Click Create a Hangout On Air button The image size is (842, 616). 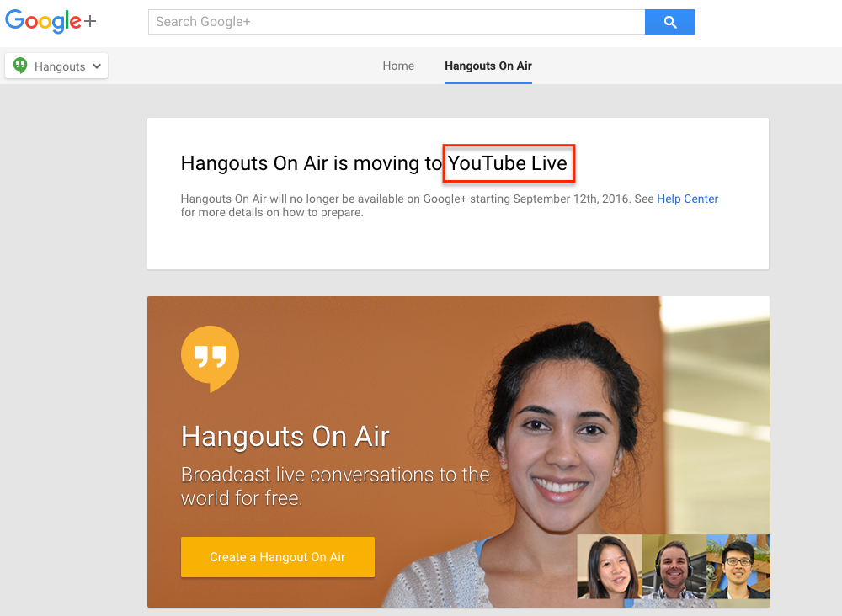278,557
